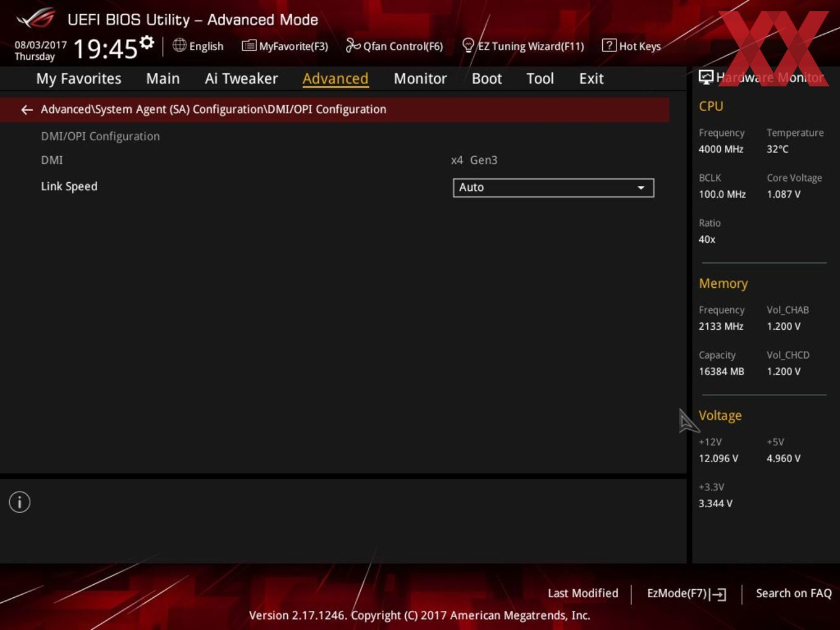The width and height of the screenshot is (840, 630).
Task: Click the globe language icon
Action: pos(179,45)
